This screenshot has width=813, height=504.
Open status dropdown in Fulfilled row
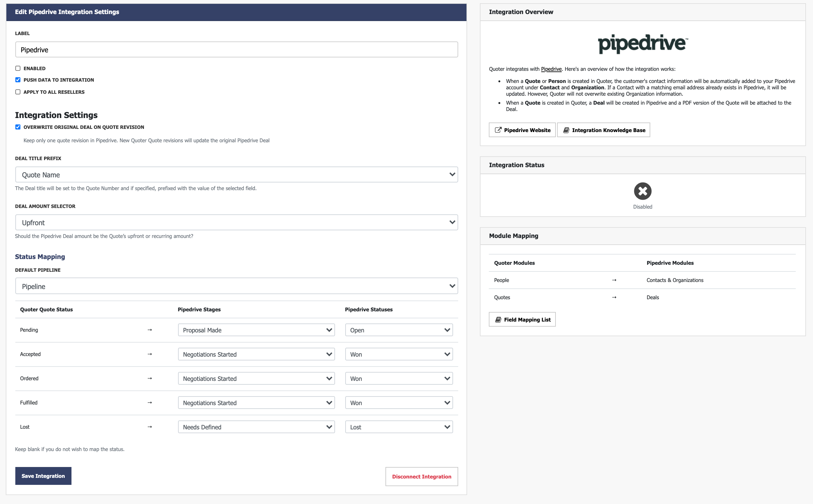[399, 403]
